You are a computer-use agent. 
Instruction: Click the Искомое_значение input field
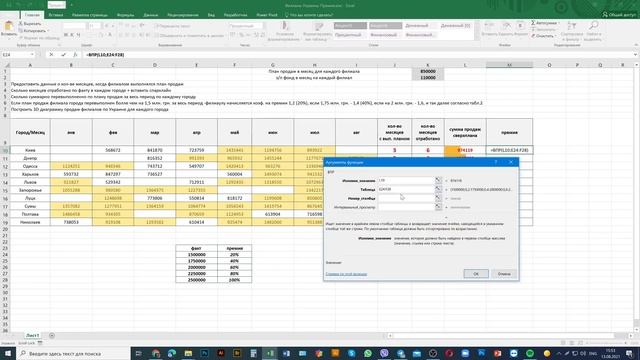tap(406, 180)
